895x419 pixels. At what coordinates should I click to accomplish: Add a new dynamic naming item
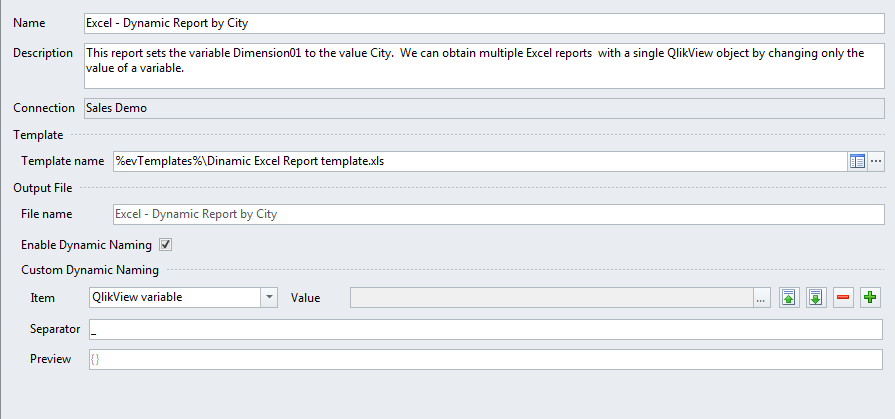(x=870, y=297)
